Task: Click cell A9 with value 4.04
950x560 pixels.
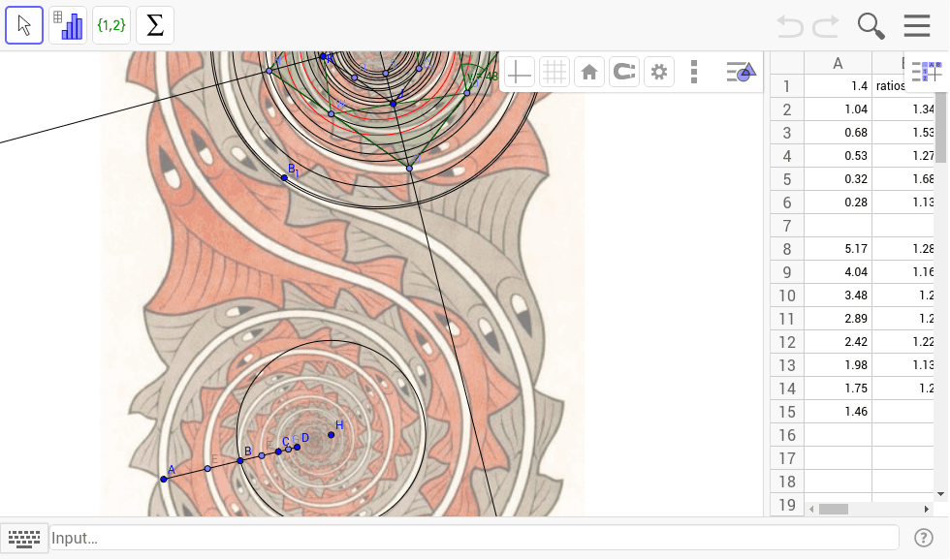Action: (838, 272)
